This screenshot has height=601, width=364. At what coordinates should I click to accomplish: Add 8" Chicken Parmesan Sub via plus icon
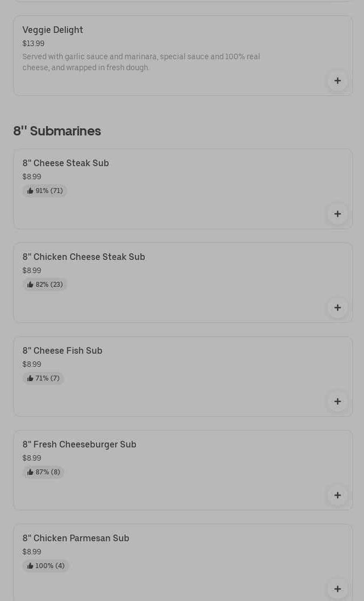337,588
